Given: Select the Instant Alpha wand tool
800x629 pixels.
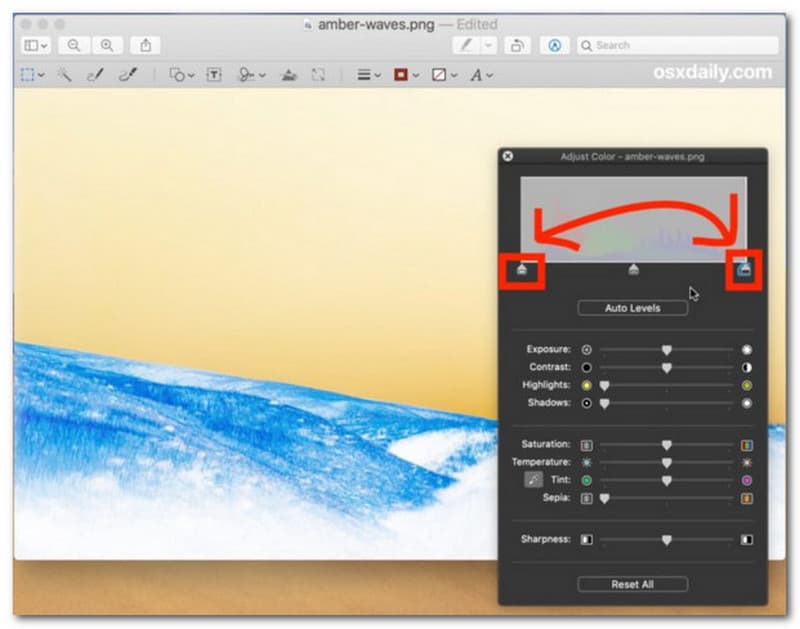Looking at the screenshot, I should click(64, 75).
